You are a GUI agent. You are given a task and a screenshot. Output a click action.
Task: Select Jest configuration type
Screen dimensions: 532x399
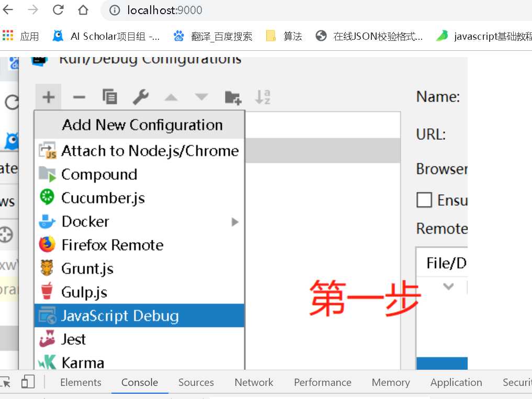coord(140,339)
